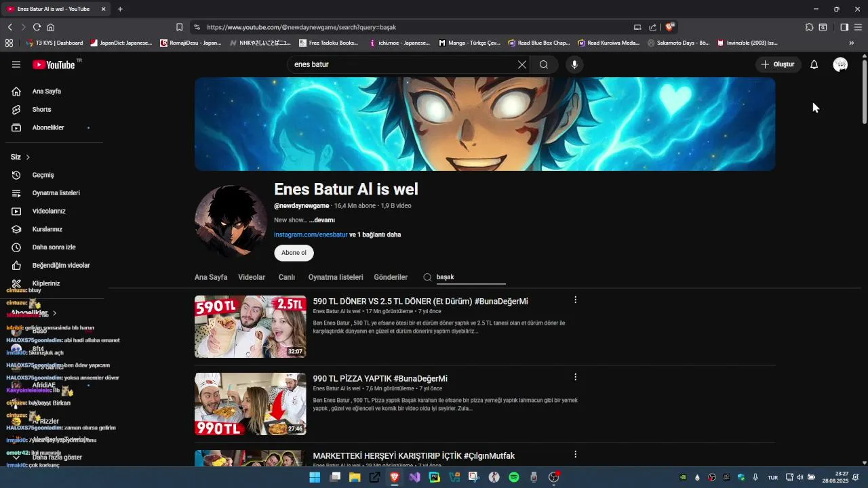Open the browser extensions puzzle icon
The image size is (868, 488).
coord(809,27)
